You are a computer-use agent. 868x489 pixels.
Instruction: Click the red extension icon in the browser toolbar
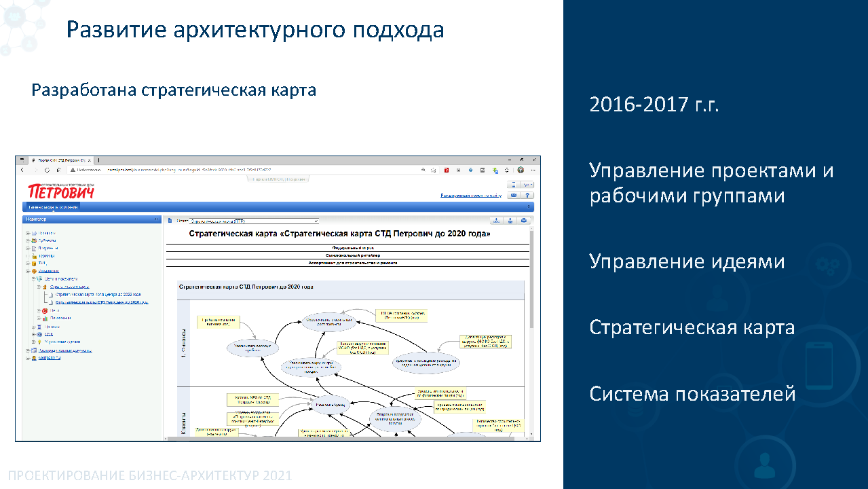click(x=447, y=170)
